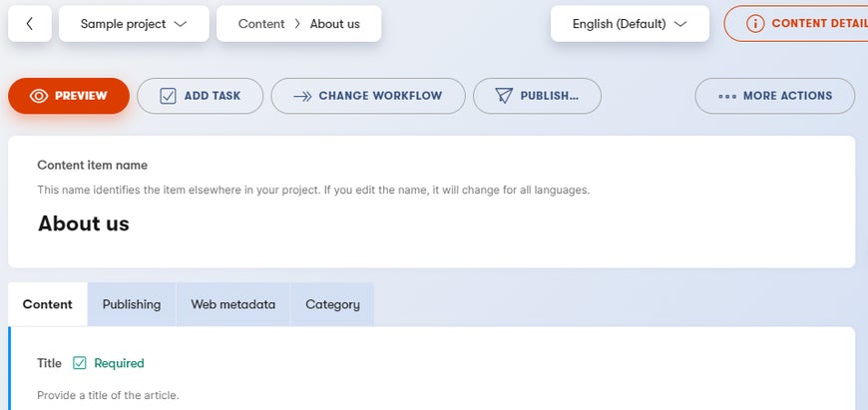Click the paper plane Publish icon
868x410 pixels.
pos(504,96)
